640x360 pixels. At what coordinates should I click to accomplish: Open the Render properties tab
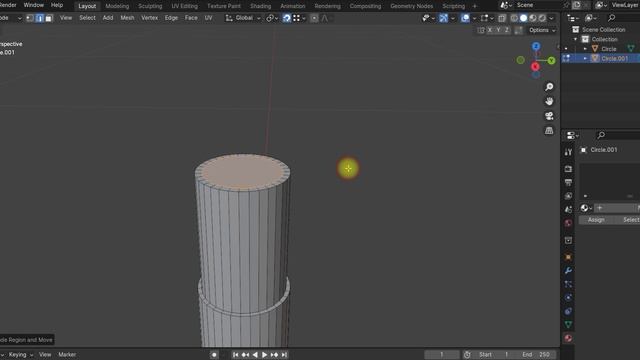click(x=568, y=169)
